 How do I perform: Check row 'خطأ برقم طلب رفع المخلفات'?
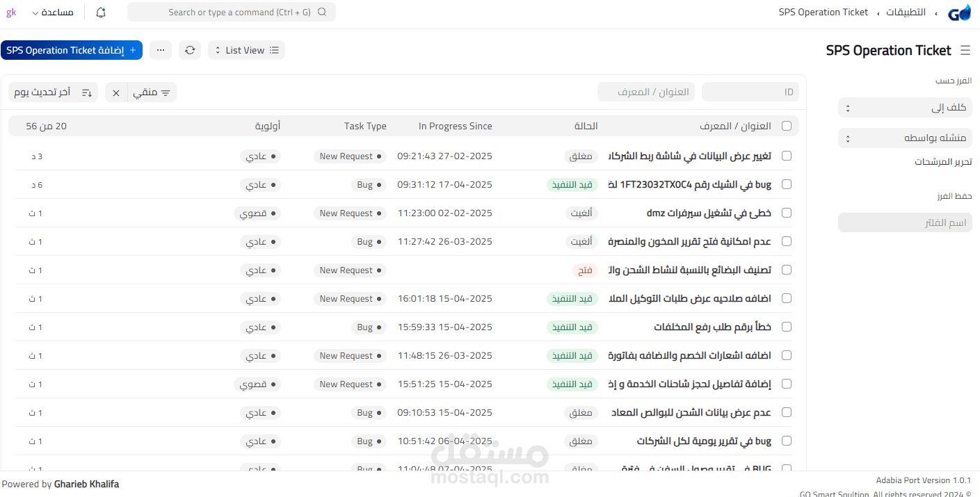pos(787,327)
